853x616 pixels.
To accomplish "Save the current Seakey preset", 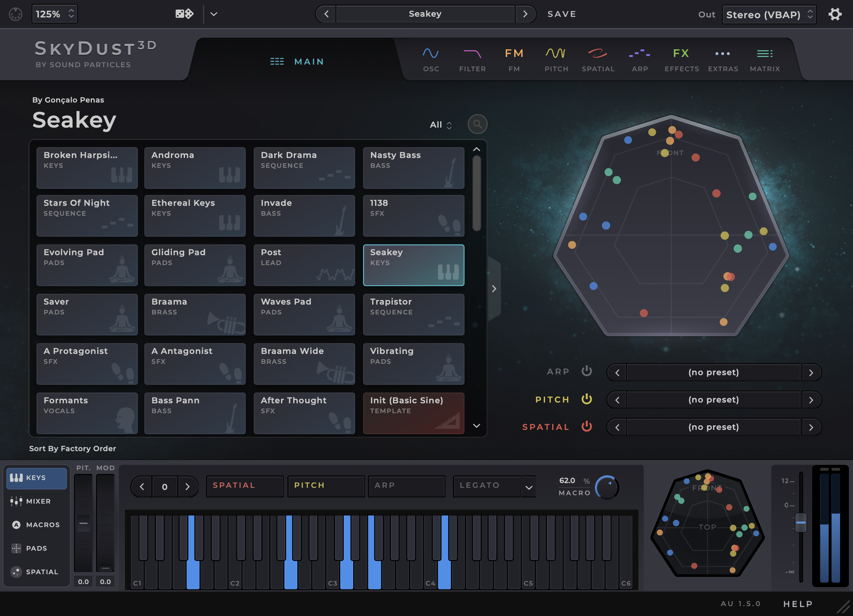I will (562, 14).
